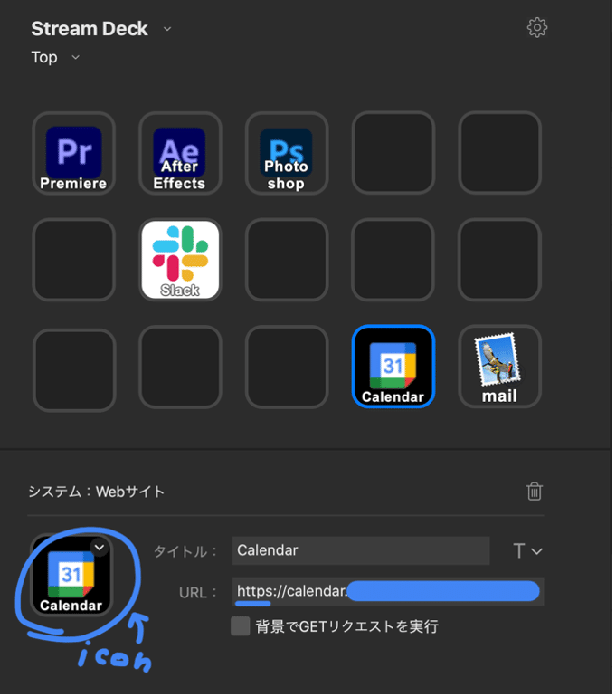Viewport: 616px width, 697px height.
Task: Click システム：Webサイト heading text
Action: (x=97, y=493)
